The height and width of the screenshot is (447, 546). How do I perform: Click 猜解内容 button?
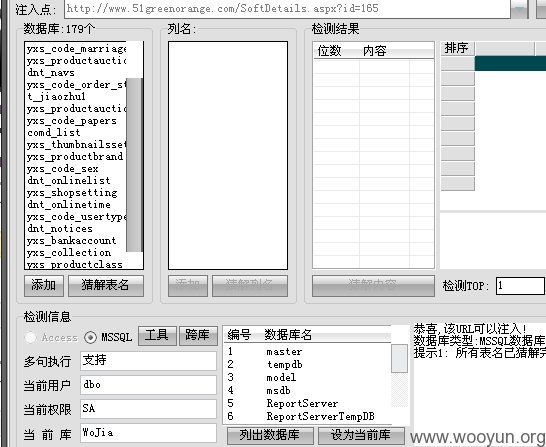click(373, 285)
